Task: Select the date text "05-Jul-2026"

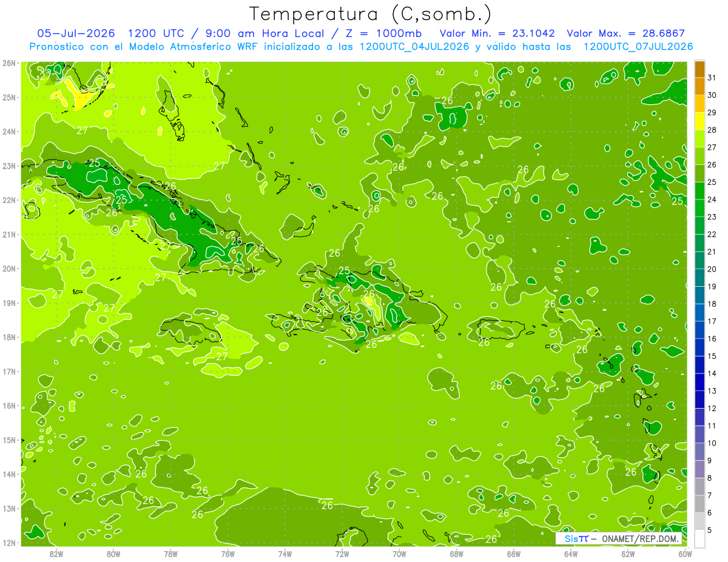Action: (75, 33)
